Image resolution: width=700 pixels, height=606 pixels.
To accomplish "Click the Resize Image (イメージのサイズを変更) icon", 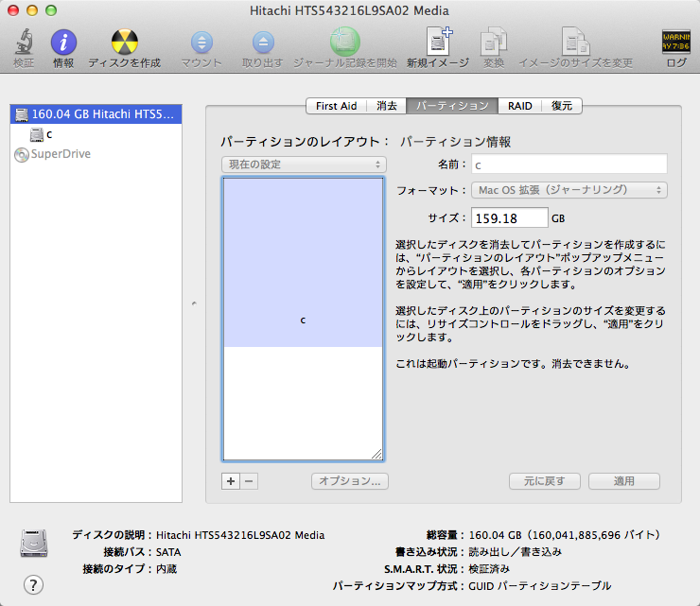I will (575, 42).
